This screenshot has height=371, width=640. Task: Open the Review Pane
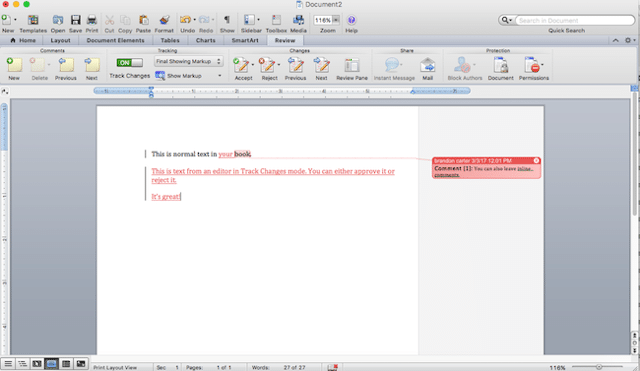coord(351,65)
